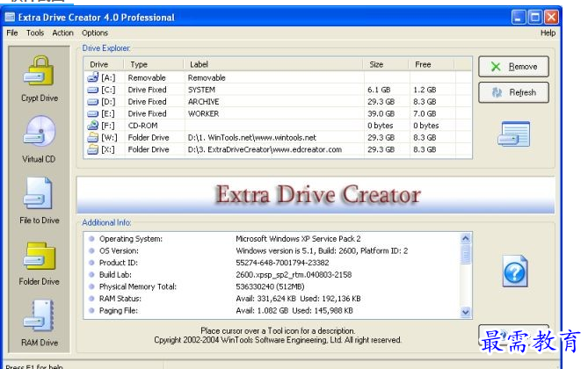Open the Tools menu
Screen dimensions: 588x369
click(x=35, y=33)
